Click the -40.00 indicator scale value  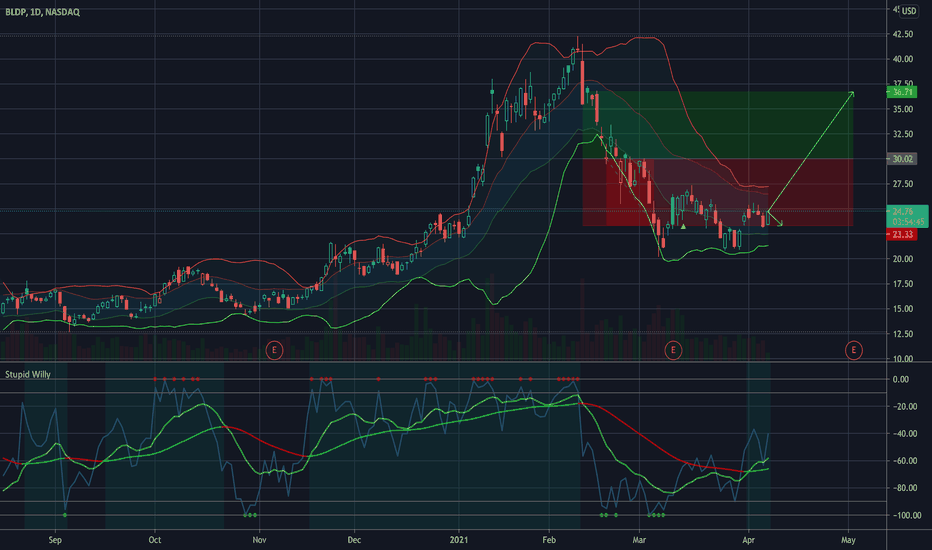tap(905, 433)
